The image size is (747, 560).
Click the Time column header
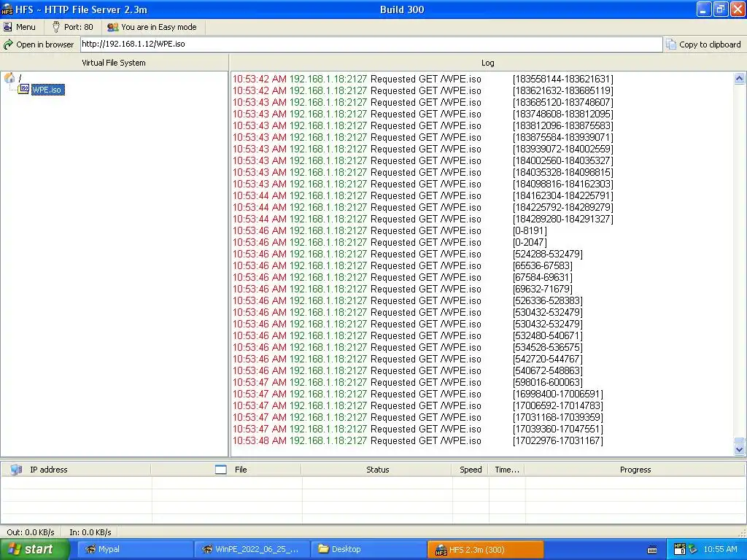point(506,470)
